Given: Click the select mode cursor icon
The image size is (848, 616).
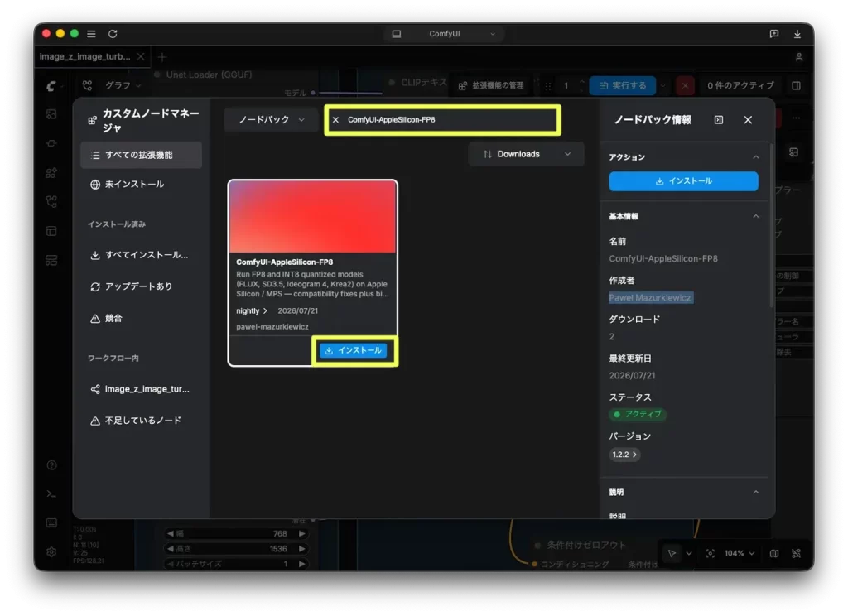Looking at the screenshot, I should pyautogui.click(x=671, y=553).
